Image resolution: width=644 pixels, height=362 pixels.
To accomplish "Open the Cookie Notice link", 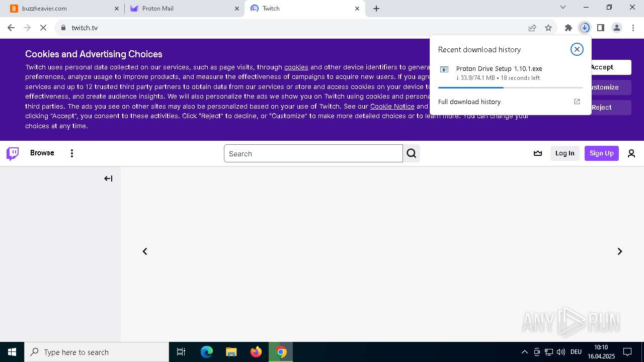I will point(392,106).
